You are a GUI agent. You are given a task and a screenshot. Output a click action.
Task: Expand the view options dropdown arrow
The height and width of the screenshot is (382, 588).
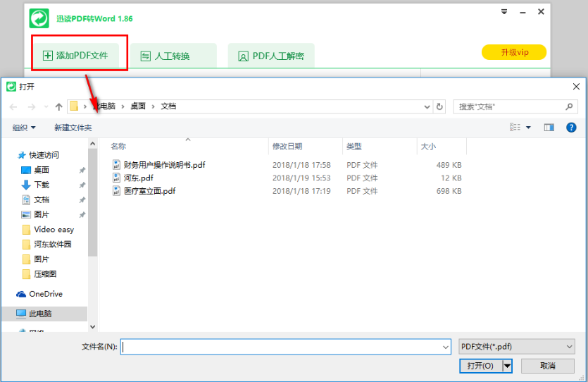pos(528,128)
